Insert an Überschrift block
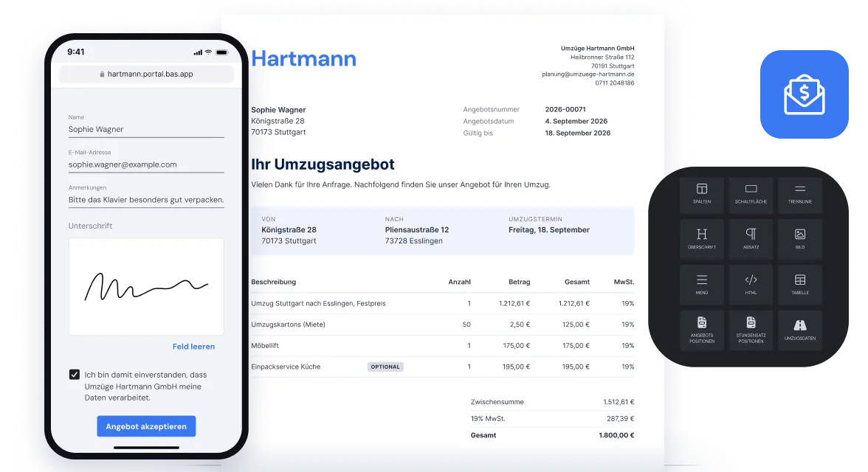 pyautogui.click(x=701, y=239)
